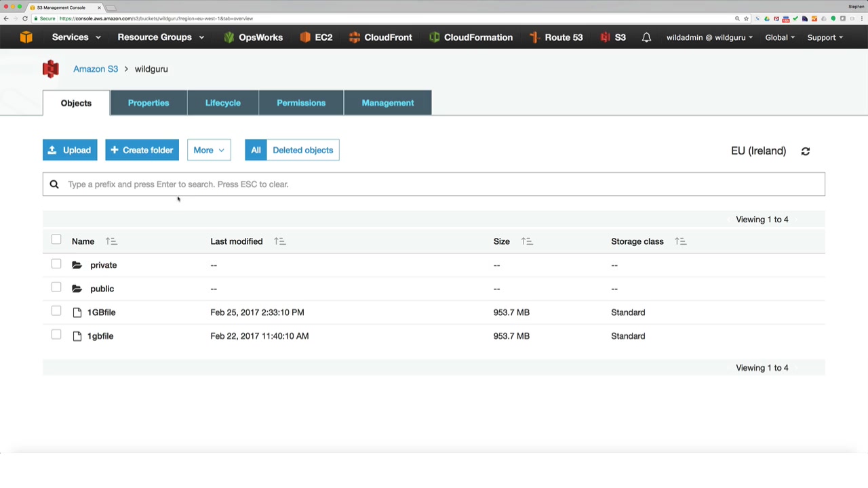Show All objects with the All button
Image resolution: width=868 pixels, height=488 pixels.
(x=256, y=150)
